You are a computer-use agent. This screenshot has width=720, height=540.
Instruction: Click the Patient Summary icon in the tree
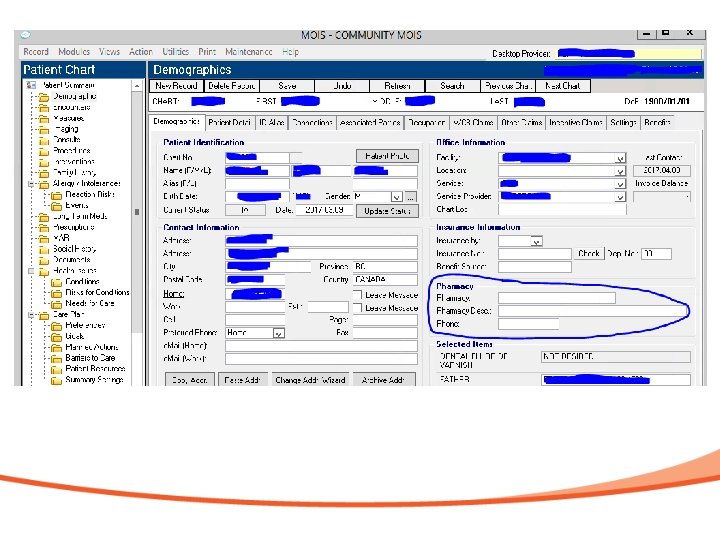coord(31,85)
